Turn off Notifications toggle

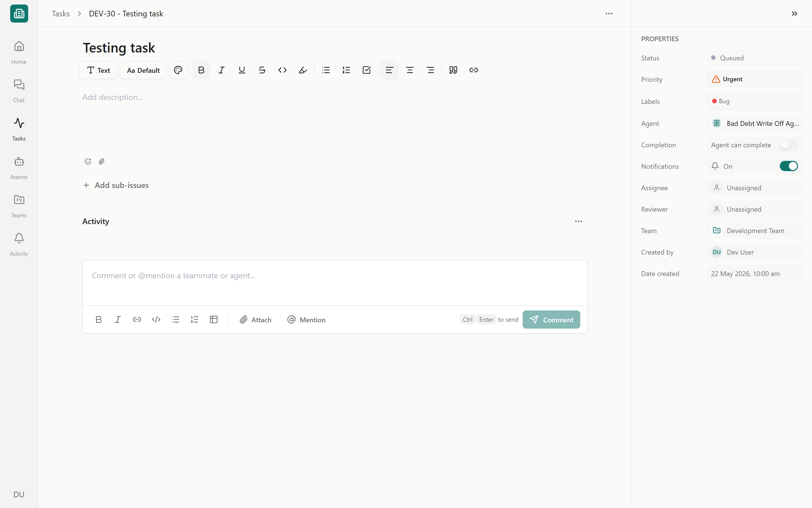tap(789, 166)
